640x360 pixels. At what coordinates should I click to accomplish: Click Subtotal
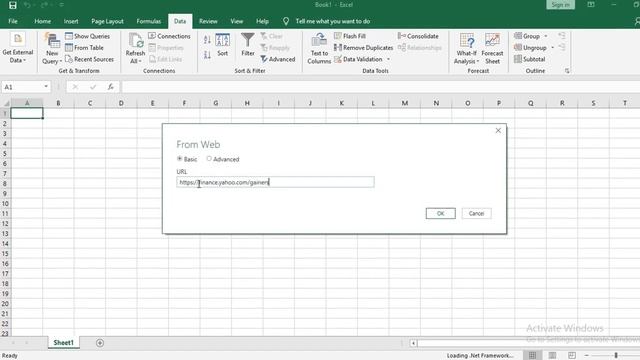[x=529, y=59]
